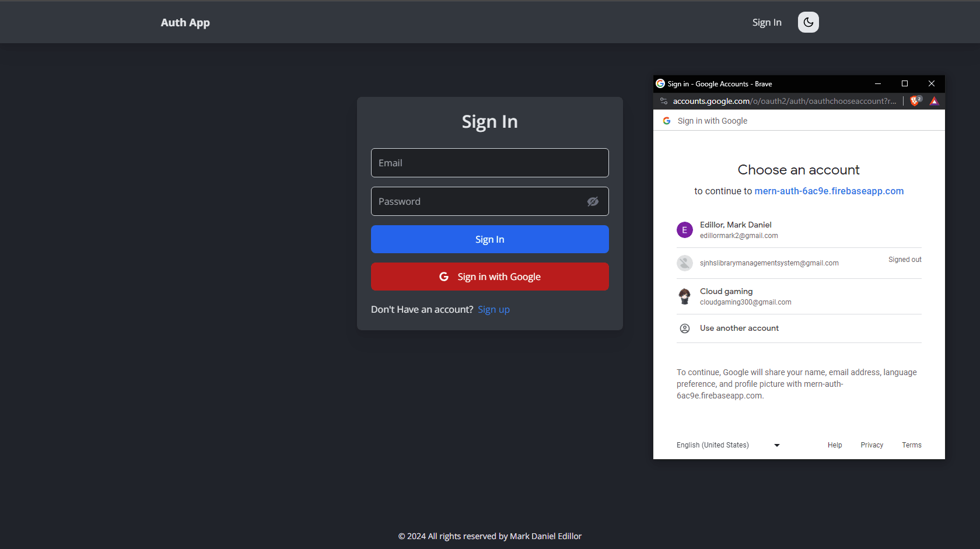Screen dimensions: 980x549
Task: Open the Help link in Google popup
Action: click(x=835, y=445)
